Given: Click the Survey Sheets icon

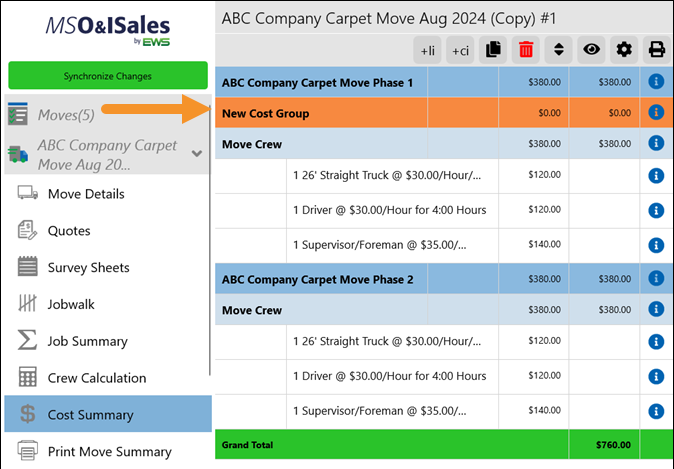Looking at the screenshot, I should click(x=28, y=267).
